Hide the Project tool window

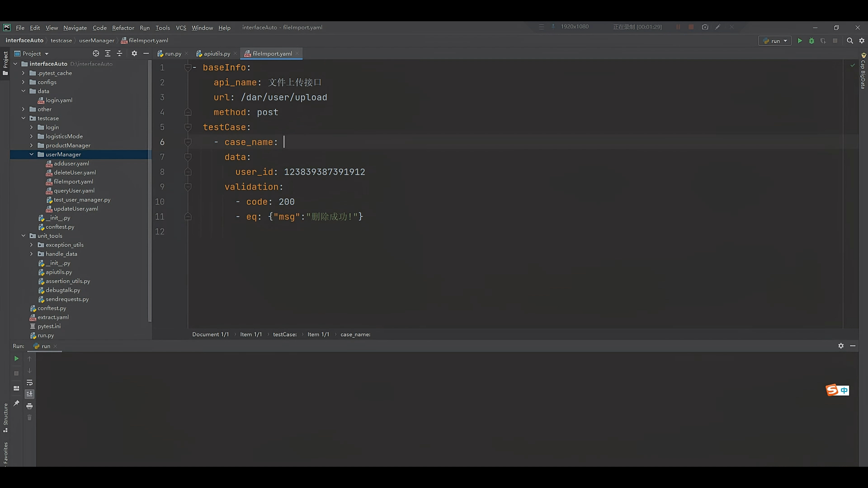[x=146, y=53]
